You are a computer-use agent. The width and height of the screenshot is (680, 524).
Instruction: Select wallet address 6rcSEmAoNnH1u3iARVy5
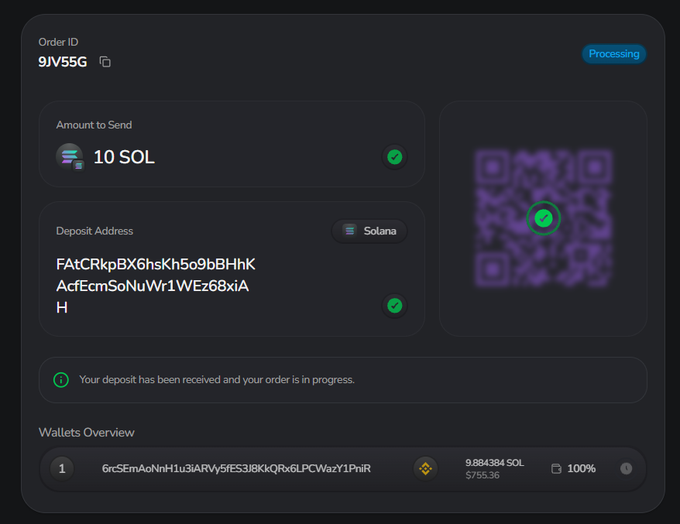pos(236,468)
